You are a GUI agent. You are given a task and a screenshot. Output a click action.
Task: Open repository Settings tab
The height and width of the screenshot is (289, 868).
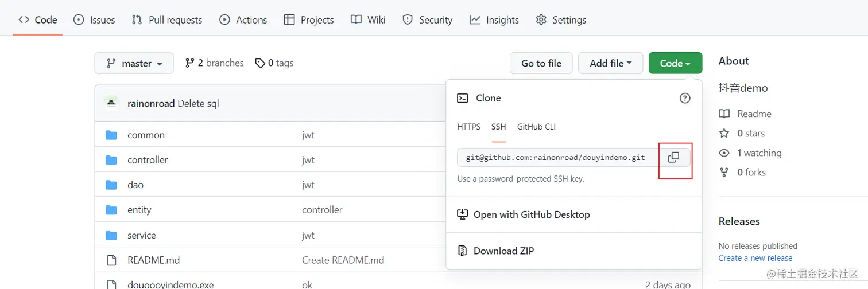561,19
